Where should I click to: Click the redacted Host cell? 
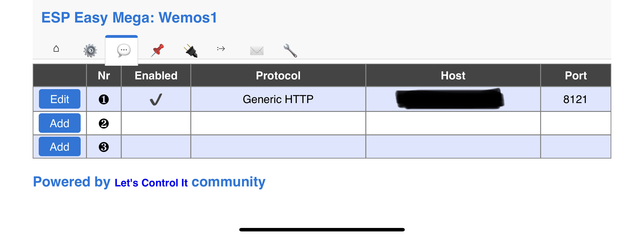click(x=450, y=99)
